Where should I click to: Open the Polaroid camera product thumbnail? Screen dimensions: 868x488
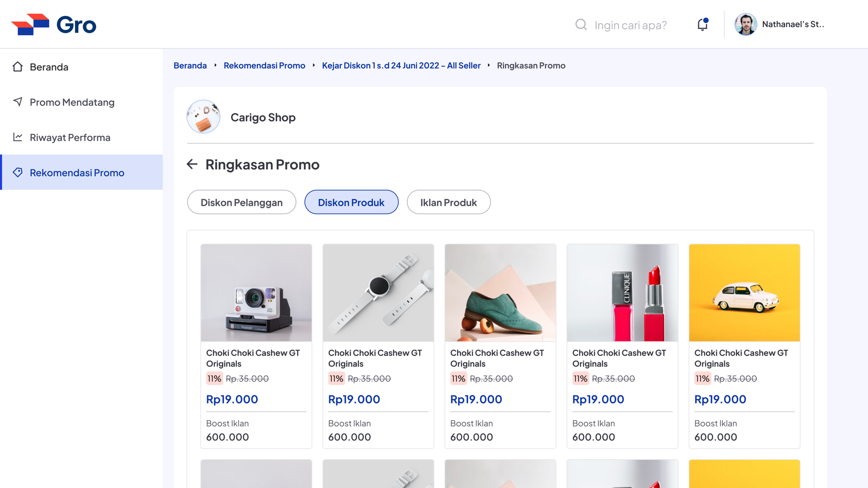pyautogui.click(x=256, y=293)
